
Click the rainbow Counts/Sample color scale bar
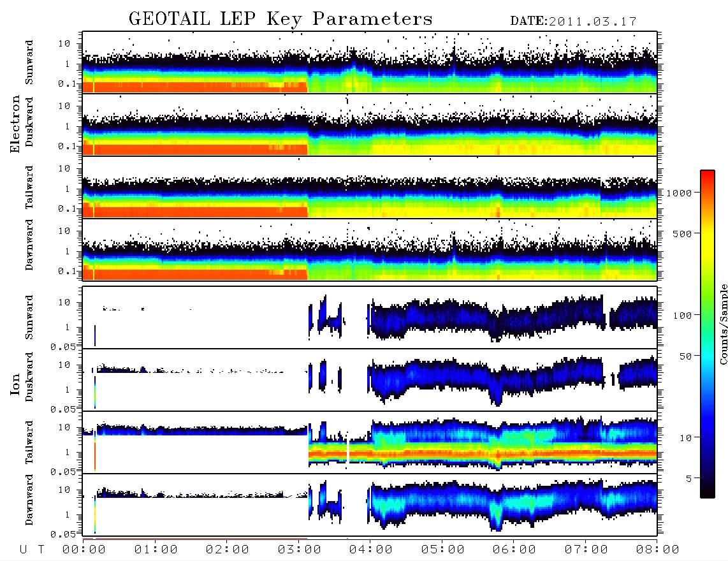[x=708, y=335]
